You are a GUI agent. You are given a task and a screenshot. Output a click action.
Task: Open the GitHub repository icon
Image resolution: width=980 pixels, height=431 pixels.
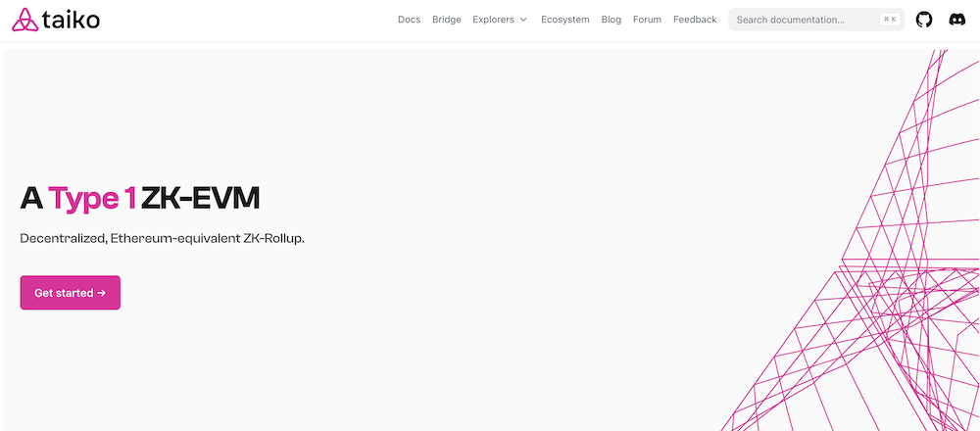[x=923, y=20]
